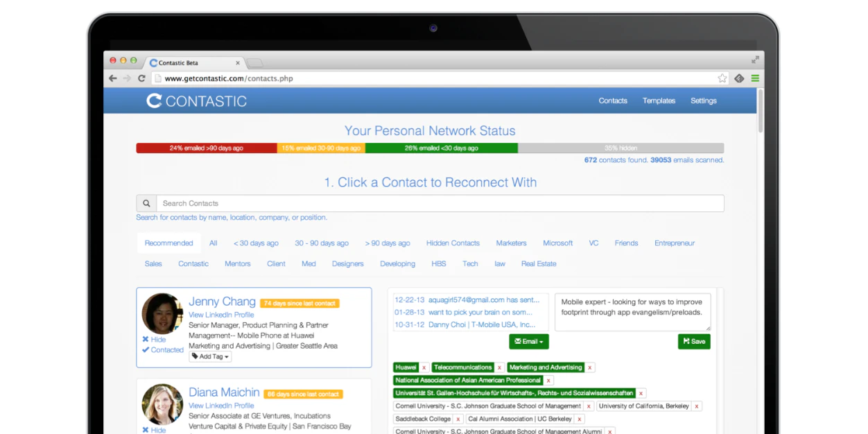Select the Entrepreneur tag tab
Viewport: 868px width, 434px height.
coord(675,243)
